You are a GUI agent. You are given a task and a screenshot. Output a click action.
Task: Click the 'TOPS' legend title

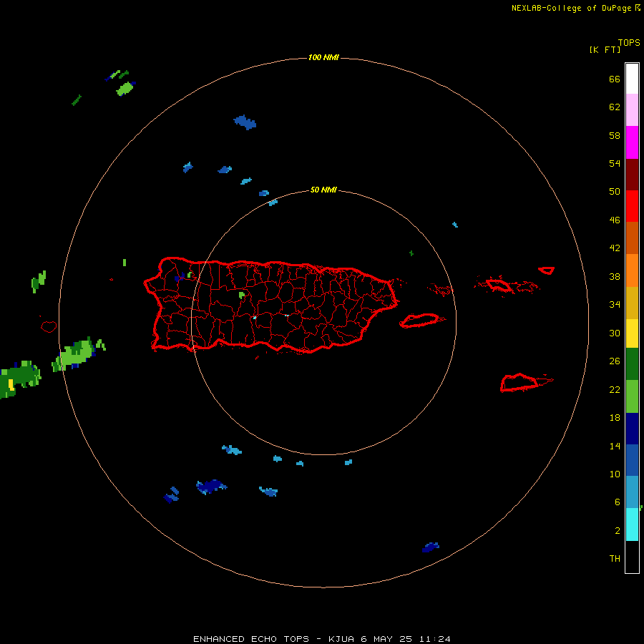(x=629, y=43)
